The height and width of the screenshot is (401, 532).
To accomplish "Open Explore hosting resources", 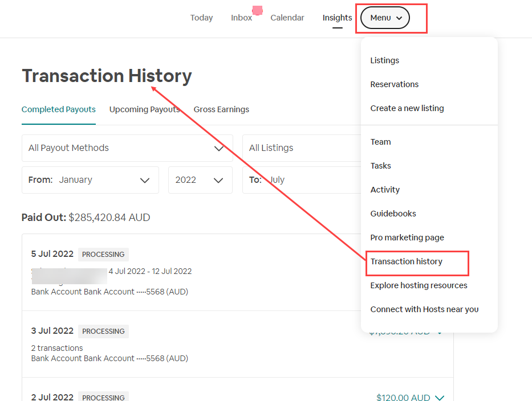I will [x=419, y=285].
